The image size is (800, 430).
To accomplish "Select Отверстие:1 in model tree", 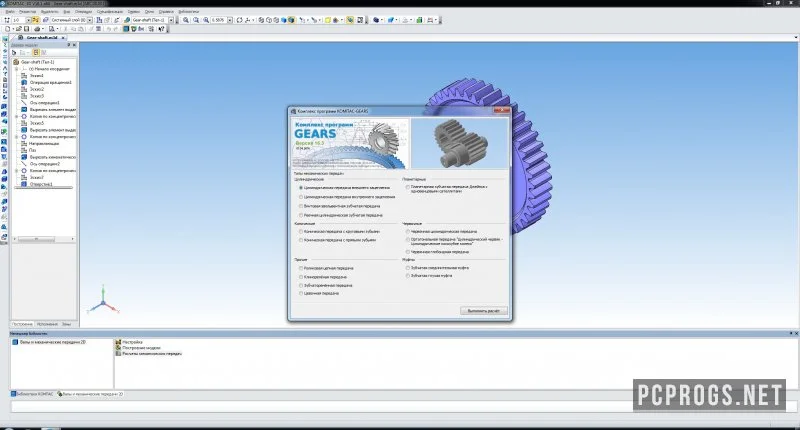I will point(41,184).
